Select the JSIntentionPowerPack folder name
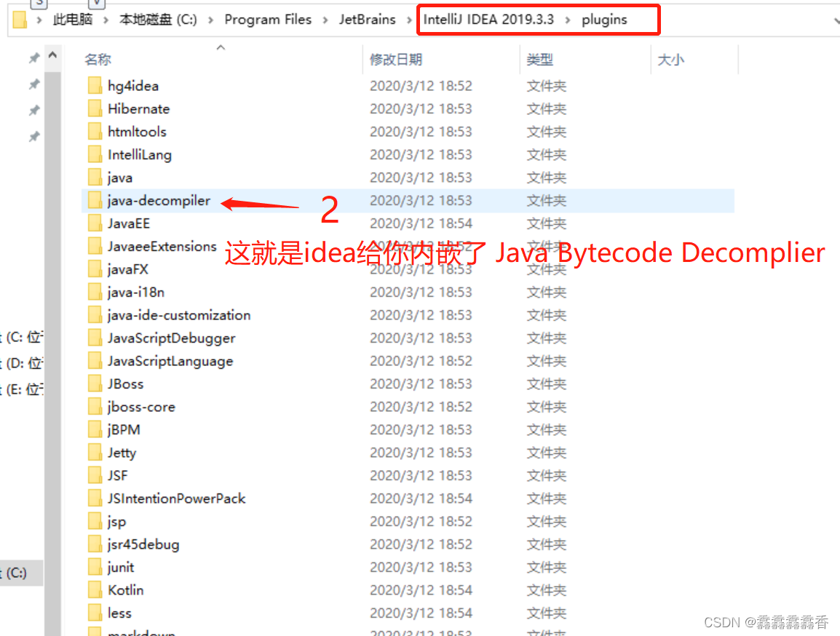This screenshot has height=636, width=840. tap(176, 499)
